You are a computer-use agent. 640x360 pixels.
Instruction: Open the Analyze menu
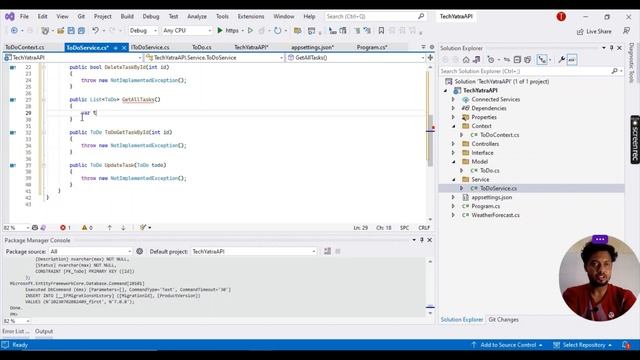coord(197,17)
